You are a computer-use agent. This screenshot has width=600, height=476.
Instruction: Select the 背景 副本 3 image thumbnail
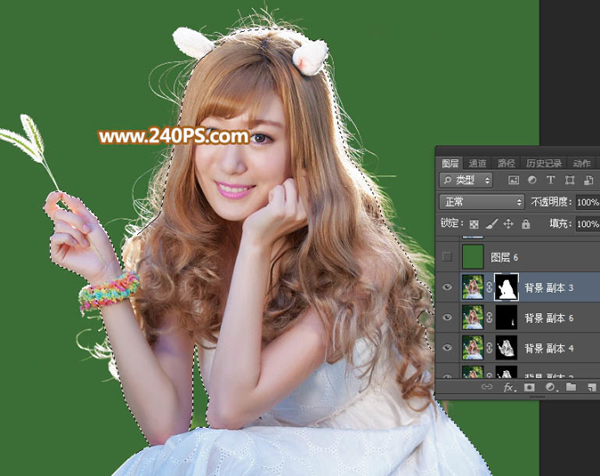473,287
